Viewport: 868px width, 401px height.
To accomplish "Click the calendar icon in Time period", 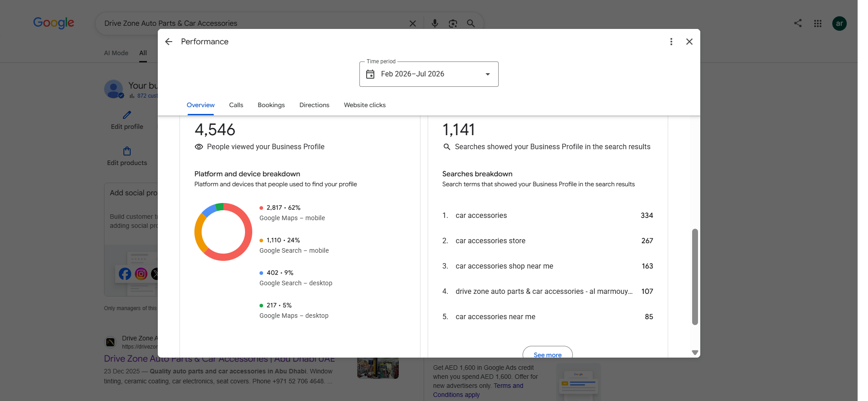I will pyautogui.click(x=370, y=74).
